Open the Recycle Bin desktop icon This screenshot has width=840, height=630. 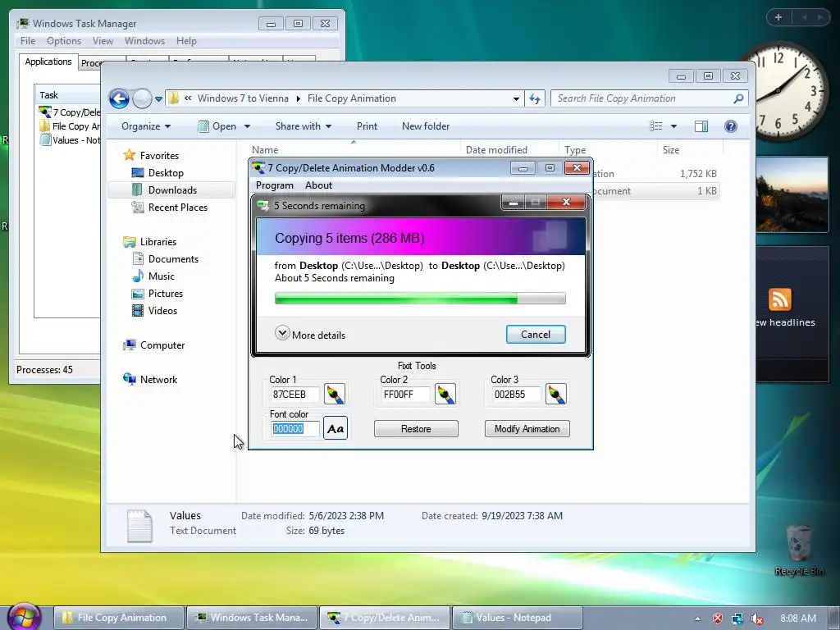[x=799, y=550]
